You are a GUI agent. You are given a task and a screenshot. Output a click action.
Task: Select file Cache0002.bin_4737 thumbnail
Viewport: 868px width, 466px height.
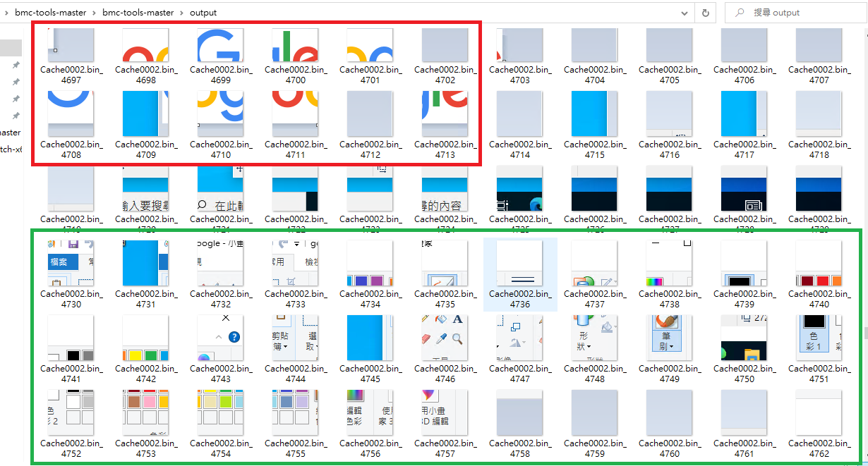coord(595,263)
